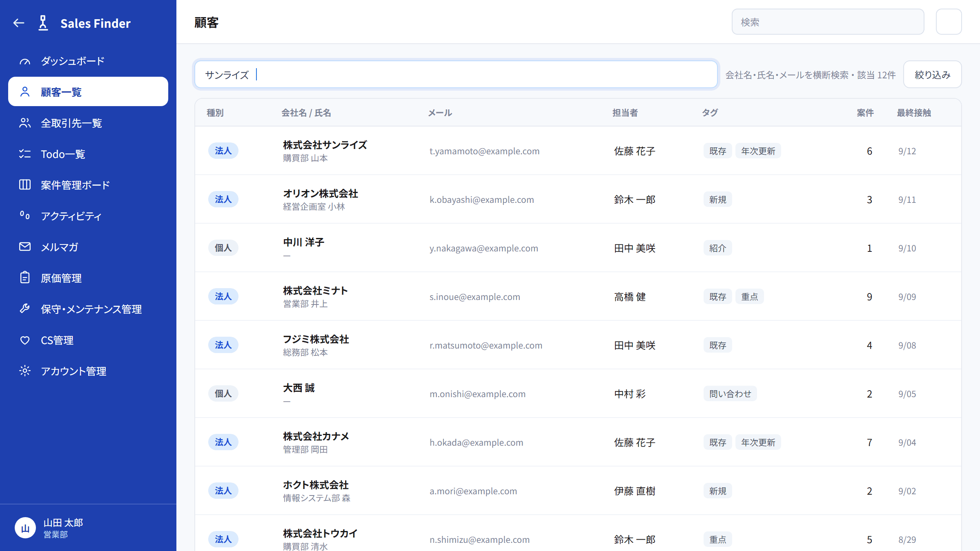Click 案件 count 9 on ミナト row
The width and height of the screenshot is (980, 551).
pyautogui.click(x=870, y=297)
